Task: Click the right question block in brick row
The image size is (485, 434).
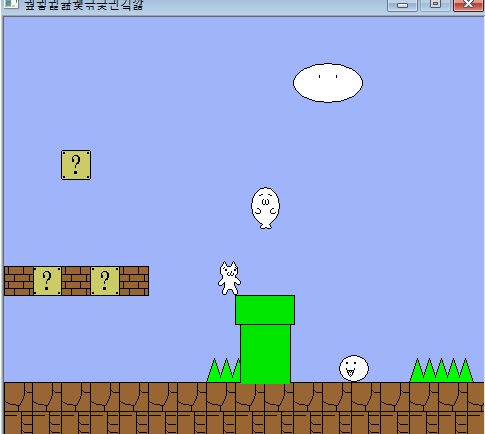Action: point(105,281)
